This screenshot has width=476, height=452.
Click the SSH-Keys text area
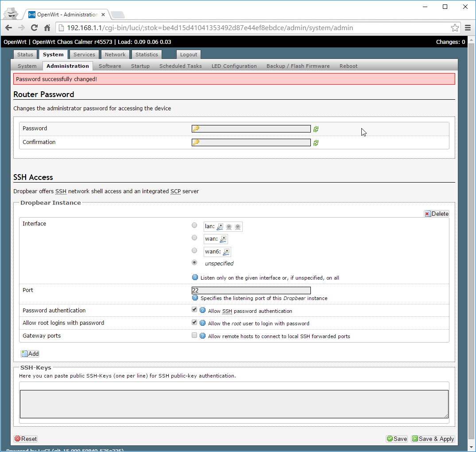pos(234,404)
